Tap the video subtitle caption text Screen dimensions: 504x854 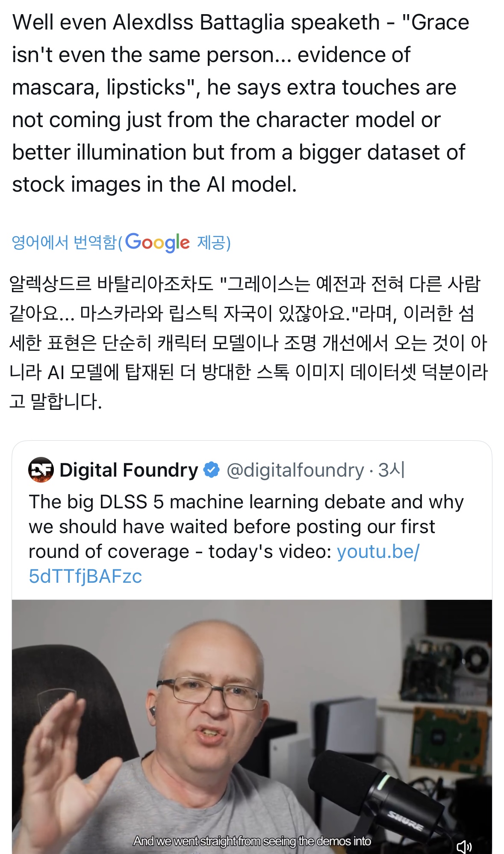(x=252, y=841)
